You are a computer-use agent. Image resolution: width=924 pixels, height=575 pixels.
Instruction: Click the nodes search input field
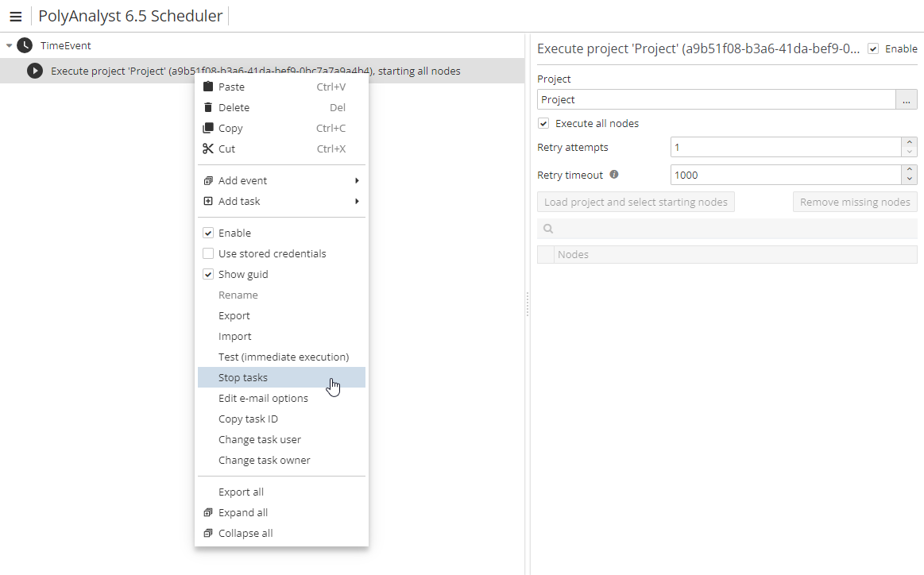[735, 229]
